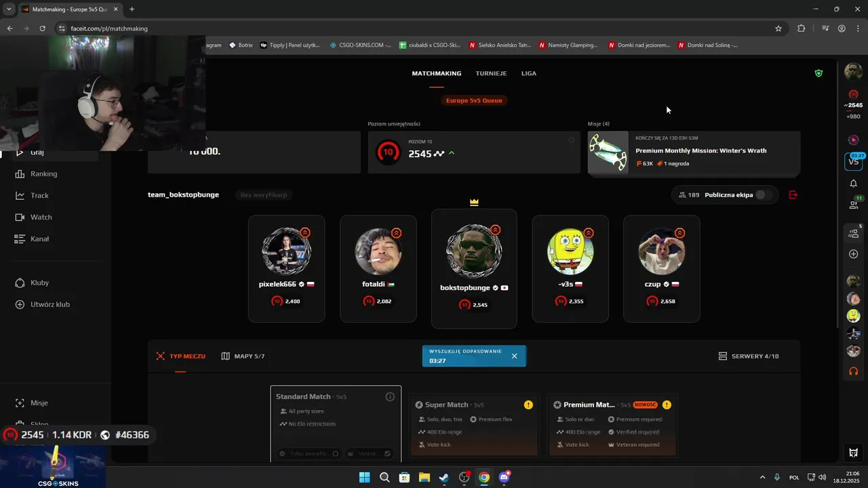Select the TYP MECZU tab
The height and width of the screenshot is (488, 868).
pos(180,356)
